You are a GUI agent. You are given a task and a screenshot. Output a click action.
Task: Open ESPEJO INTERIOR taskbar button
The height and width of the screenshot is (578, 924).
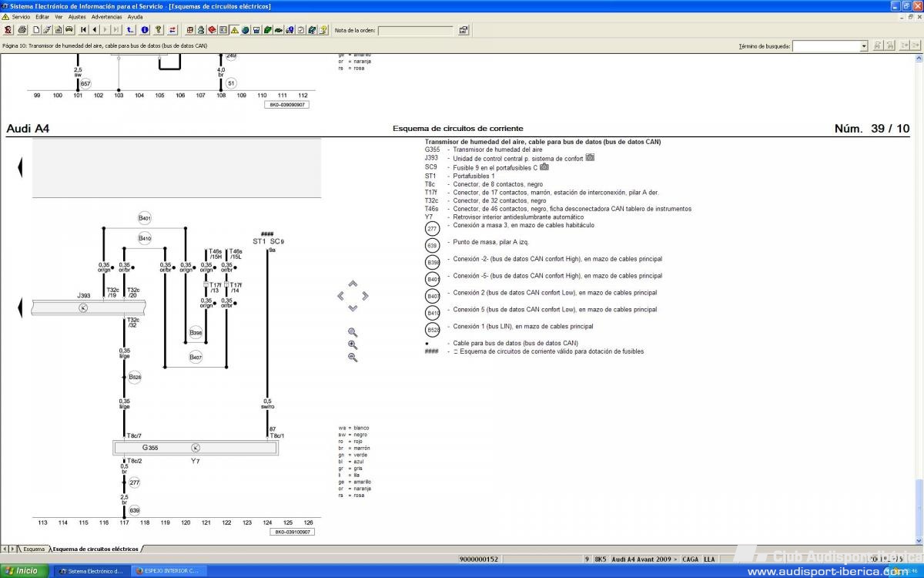[168, 571]
